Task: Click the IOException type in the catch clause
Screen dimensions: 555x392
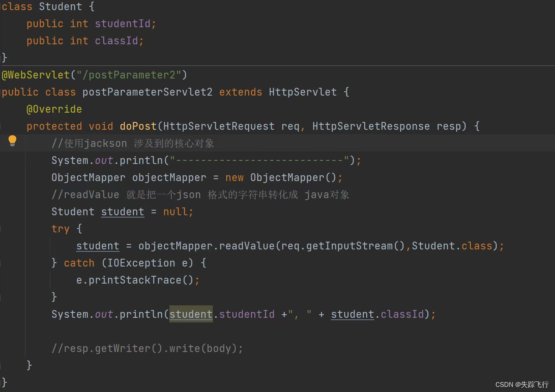Action: pos(141,263)
